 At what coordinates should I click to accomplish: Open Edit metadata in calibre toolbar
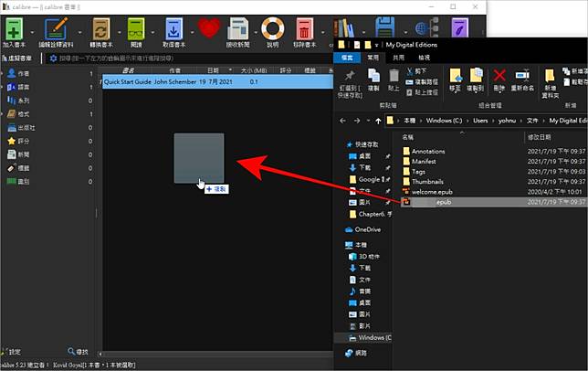(x=57, y=29)
